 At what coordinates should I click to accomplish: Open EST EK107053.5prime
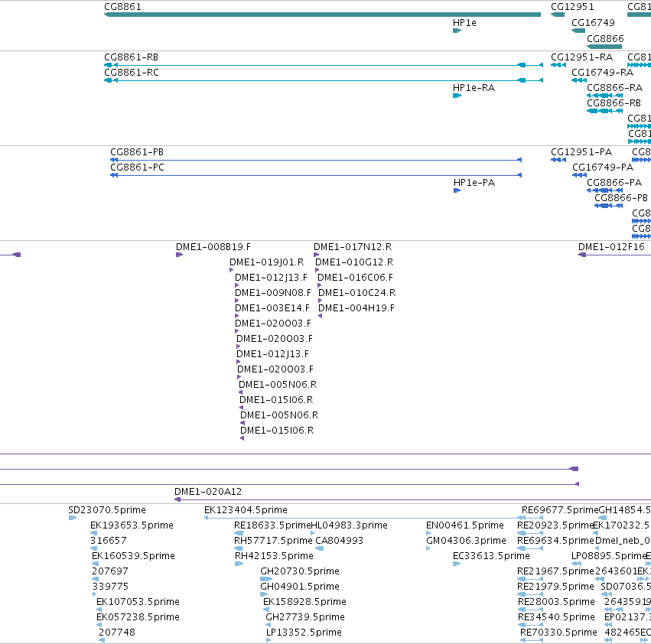[138, 603]
